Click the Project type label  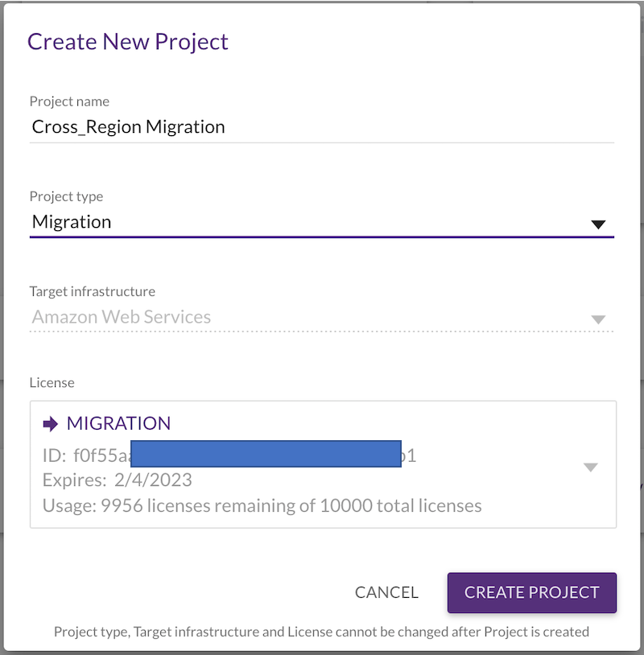pyautogui.click(x=66, y=196)
